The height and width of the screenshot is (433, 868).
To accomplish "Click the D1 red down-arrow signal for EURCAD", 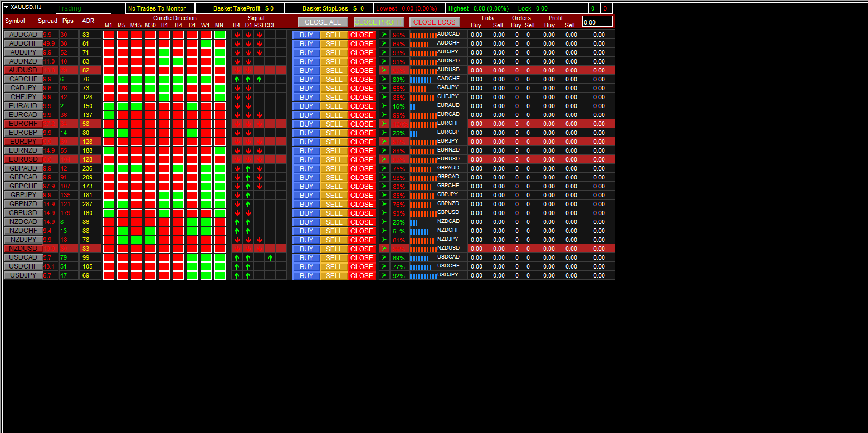I will (248, 115).
